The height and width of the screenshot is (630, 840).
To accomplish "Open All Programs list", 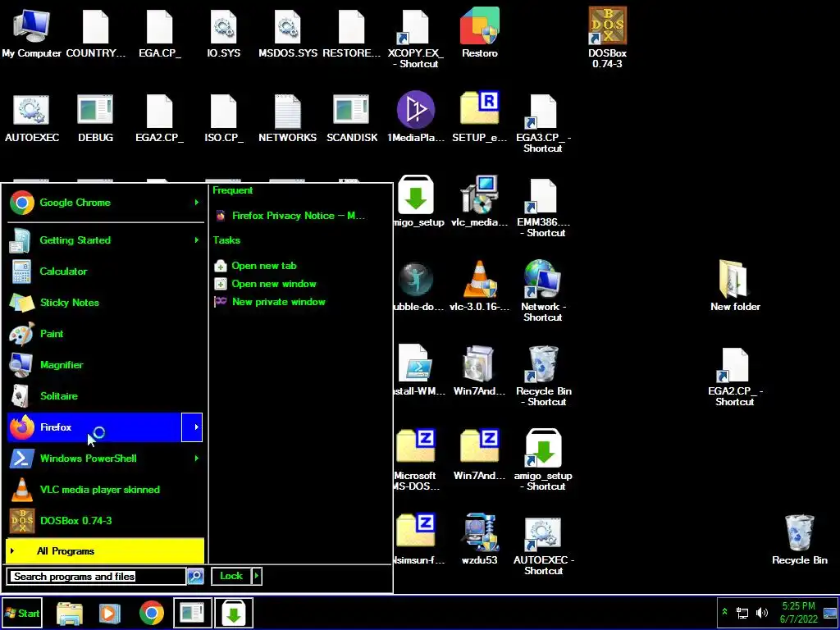I will click(105, 550).
